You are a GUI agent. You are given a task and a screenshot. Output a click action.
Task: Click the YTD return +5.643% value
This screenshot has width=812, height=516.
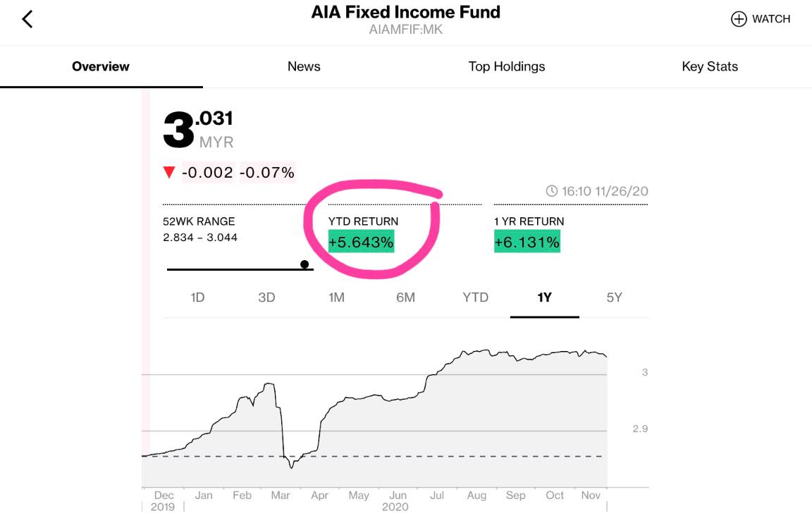point(362,242)
